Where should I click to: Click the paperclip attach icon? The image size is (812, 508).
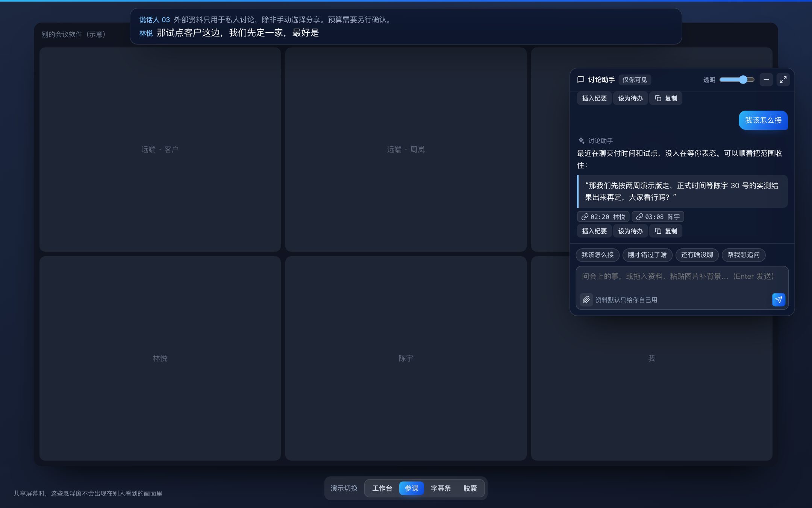click(x=586, y=300)
